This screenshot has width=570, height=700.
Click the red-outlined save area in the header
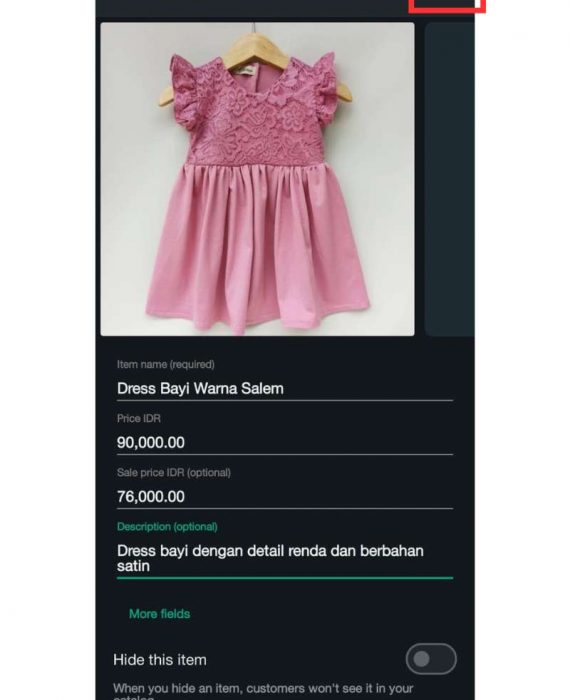tap(447, 6)
